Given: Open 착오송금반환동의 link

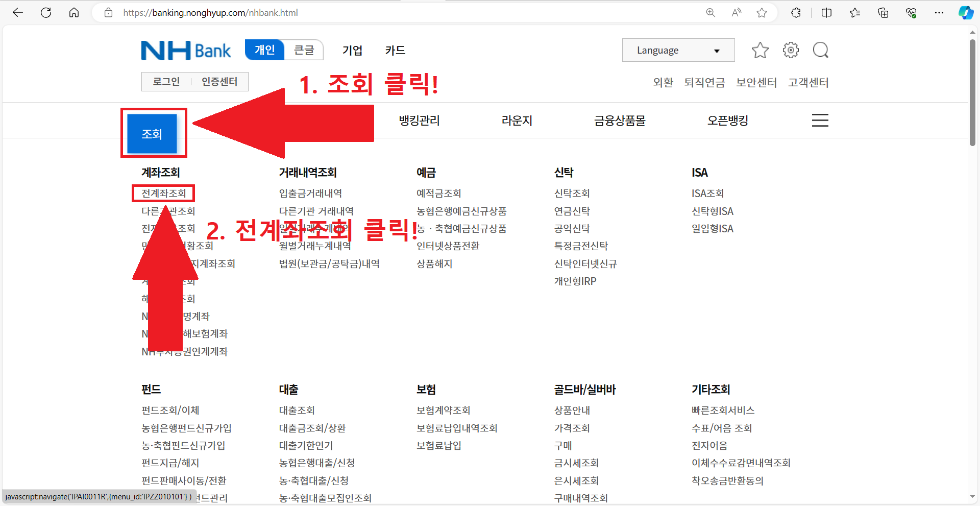Looking at the screenshot, I should pos(727,481).
